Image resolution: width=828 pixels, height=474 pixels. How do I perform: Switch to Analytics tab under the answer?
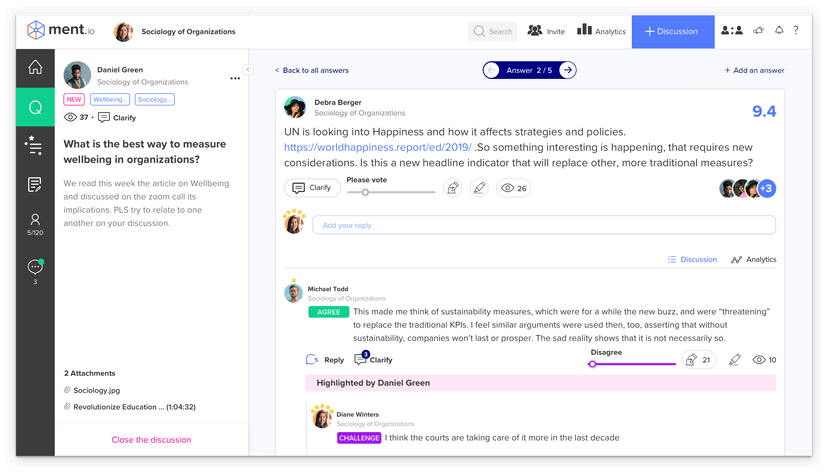pyautogui.click(x=754, y=259)
